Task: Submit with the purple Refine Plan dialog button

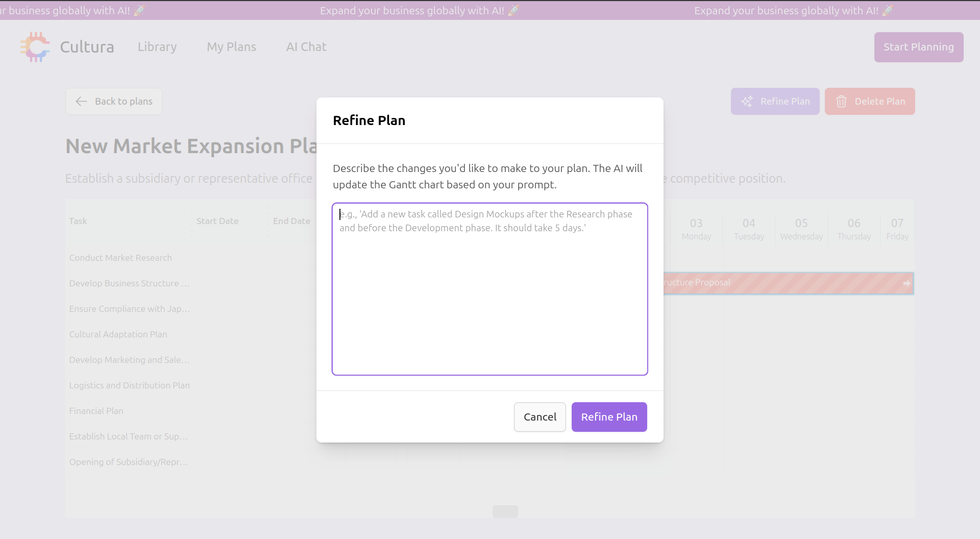Action: 609,417
